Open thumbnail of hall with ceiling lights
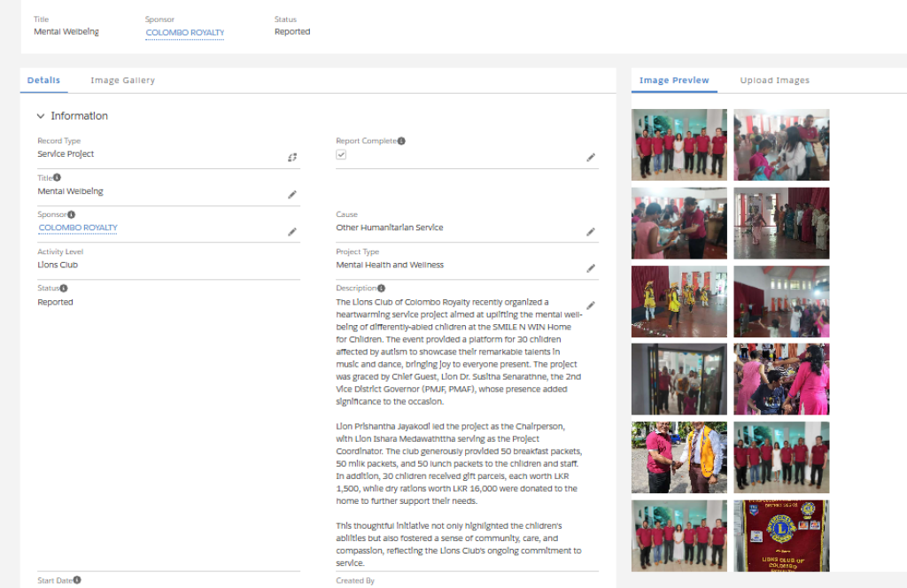This screenshot has width=907, height=588. [781, 301]
